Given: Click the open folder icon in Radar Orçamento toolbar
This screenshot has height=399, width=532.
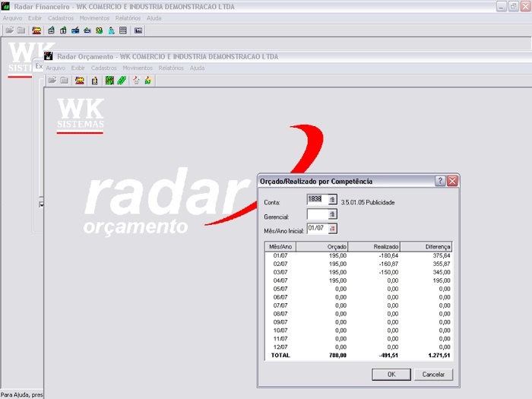Looking at the screenshot, I should click(x=52, y=80).
